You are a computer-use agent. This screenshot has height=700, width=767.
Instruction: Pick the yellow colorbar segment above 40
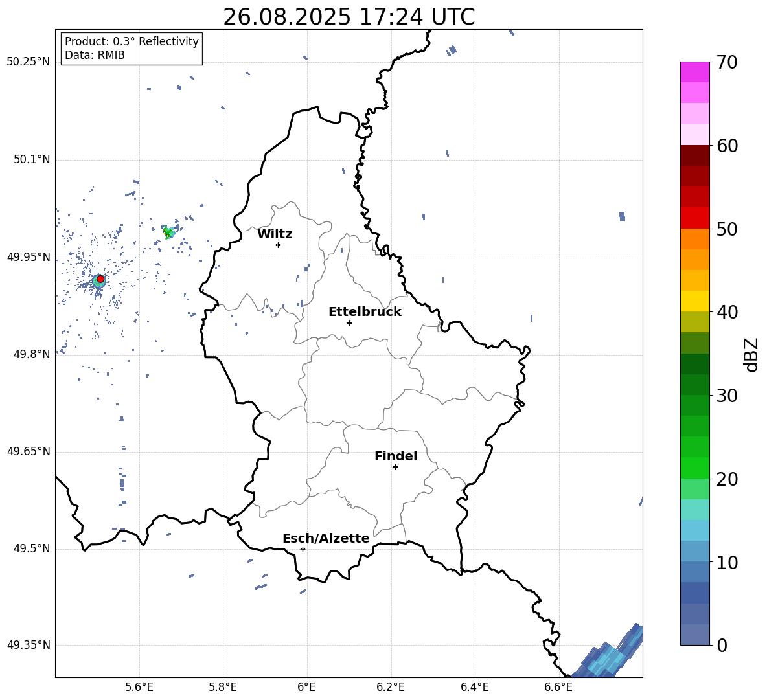point(694,302)
